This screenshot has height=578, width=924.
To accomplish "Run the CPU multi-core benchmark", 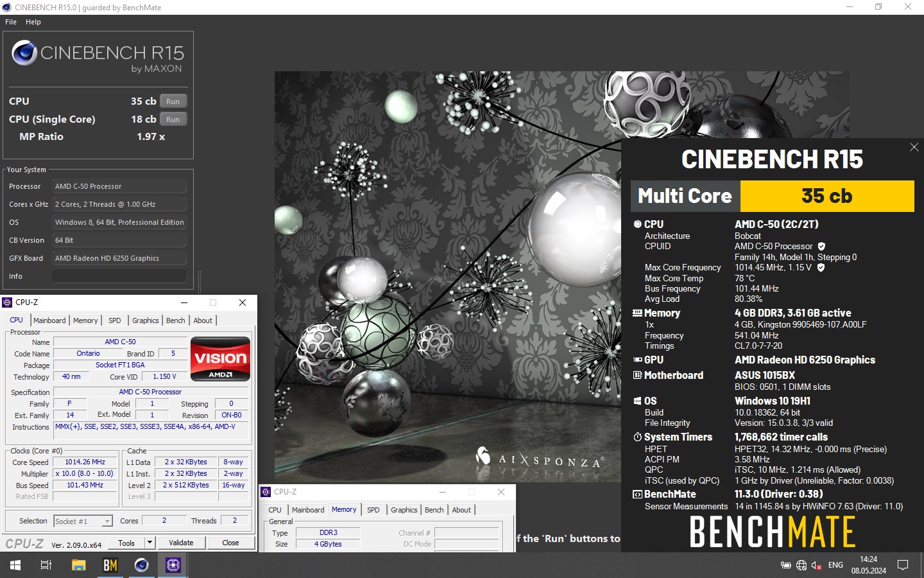I will click(x=173, y=101).
